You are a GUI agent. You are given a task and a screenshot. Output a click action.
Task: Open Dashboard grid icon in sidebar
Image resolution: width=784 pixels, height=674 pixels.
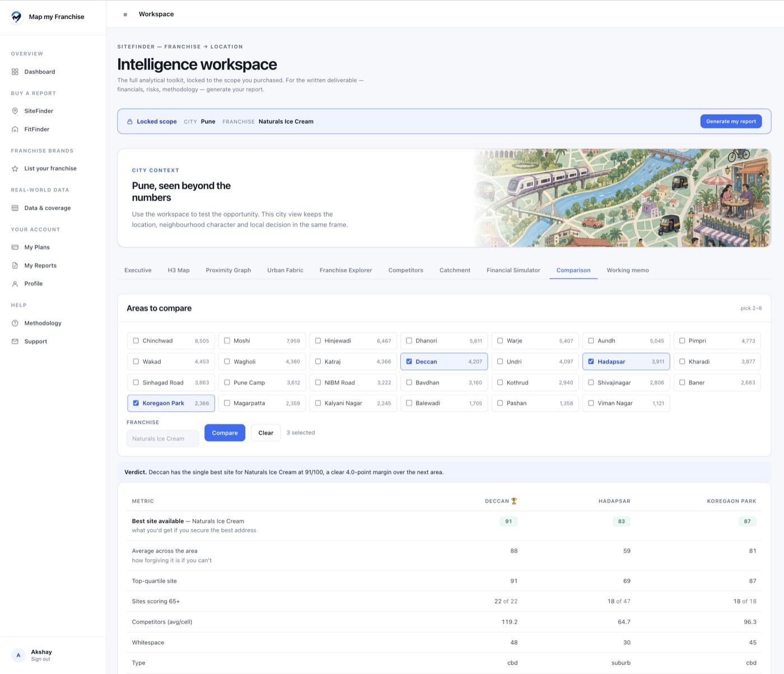click(15, 72)
